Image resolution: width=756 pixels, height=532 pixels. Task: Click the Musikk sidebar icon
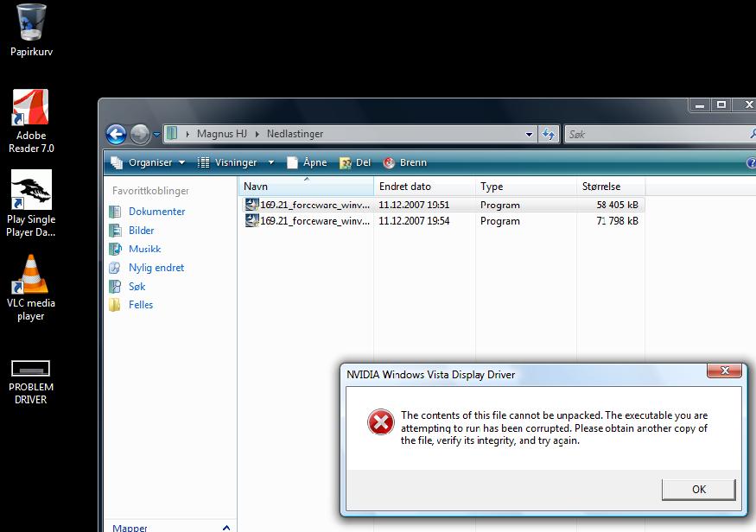(x=115, y=249)
